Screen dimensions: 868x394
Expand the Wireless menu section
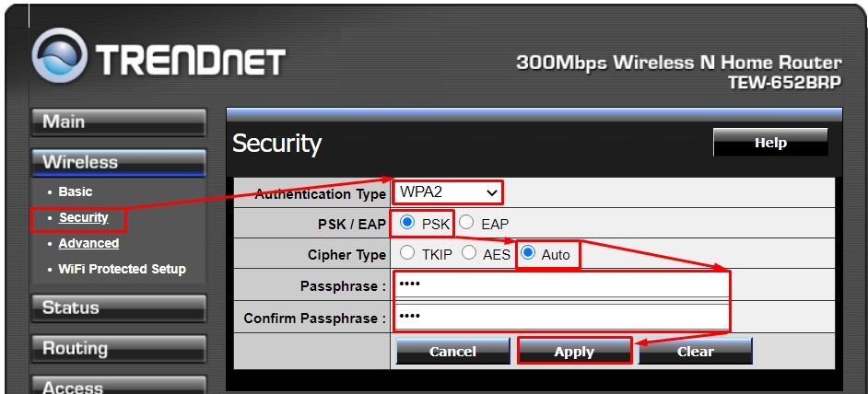pos(118,163)
